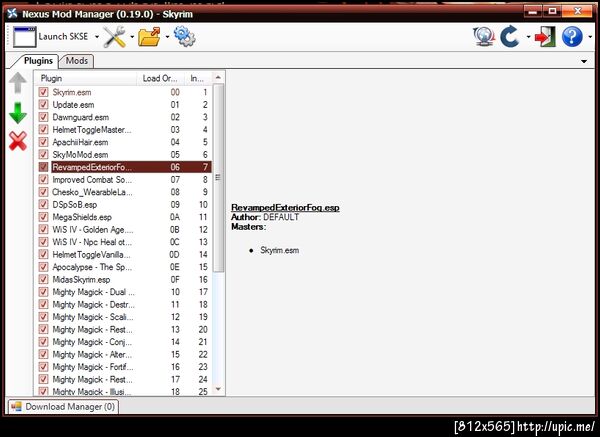Select Mighty Magick - Fortif... plugin
The height and width of the screenshot is (437, 600).
pos(124,367)
